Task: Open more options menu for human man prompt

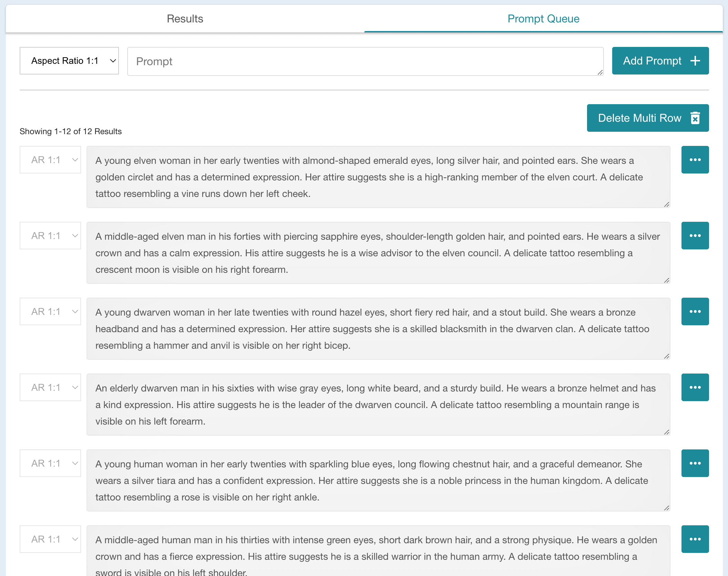Action: tap(695, 539)
